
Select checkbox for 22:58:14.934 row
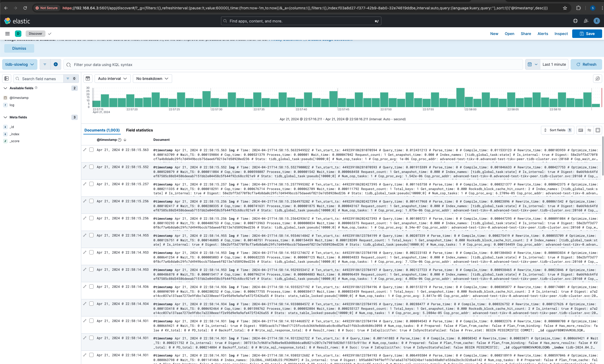(x=91, y=304)
